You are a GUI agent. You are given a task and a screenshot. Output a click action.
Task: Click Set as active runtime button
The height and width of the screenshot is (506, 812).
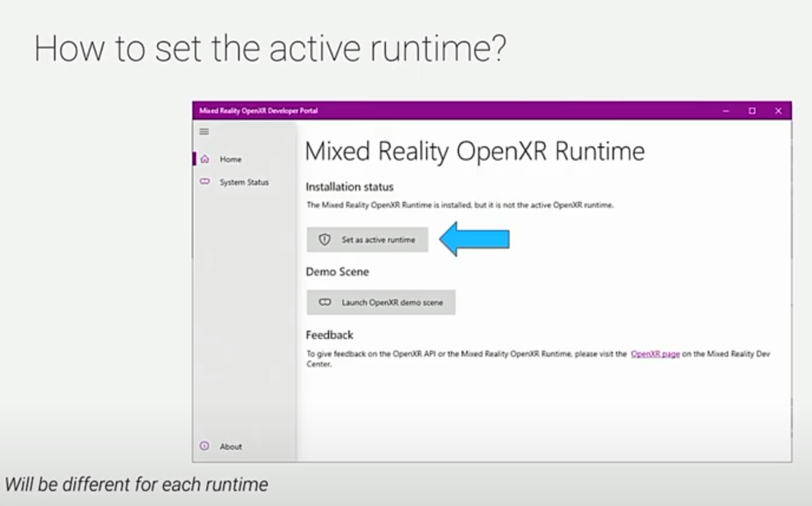coord(367,240)
